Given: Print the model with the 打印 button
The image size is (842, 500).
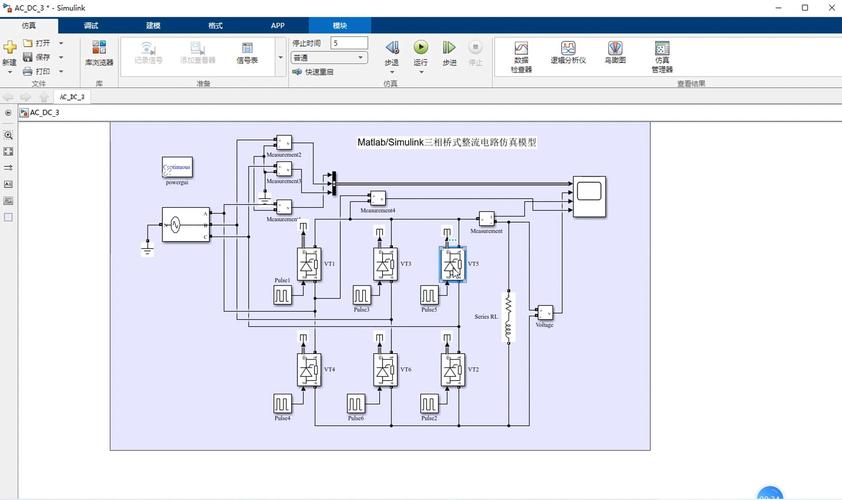Looking at the screenshot, I should click(x=37, y=71).
